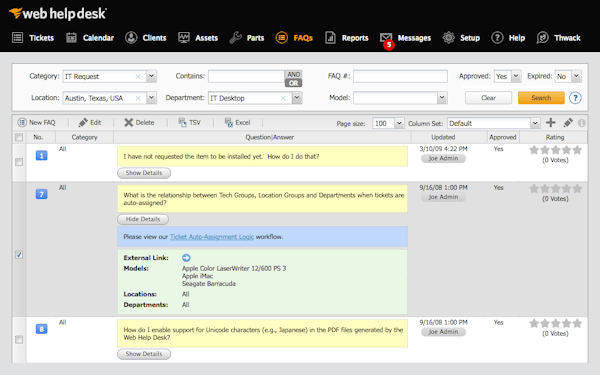
Task: Click the Clear button
Action: tap(488, 98)
